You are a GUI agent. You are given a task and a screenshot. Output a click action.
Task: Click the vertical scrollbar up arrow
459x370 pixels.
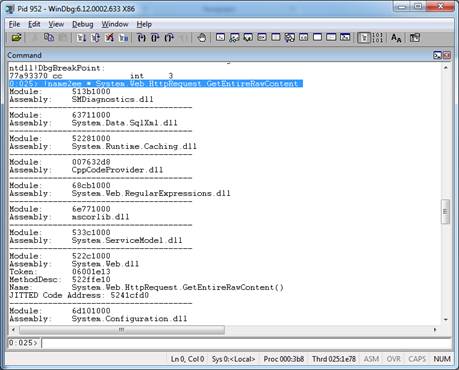point(446,68)
